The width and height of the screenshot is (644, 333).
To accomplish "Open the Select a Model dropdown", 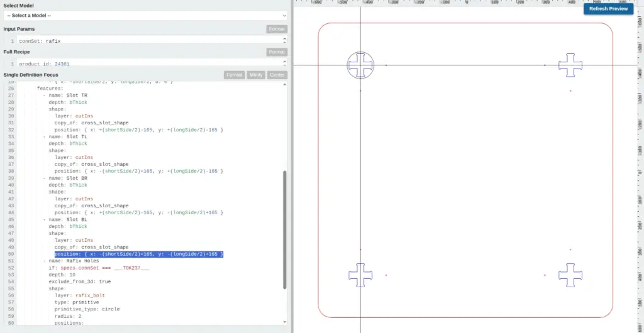I will tap(145, 16).
